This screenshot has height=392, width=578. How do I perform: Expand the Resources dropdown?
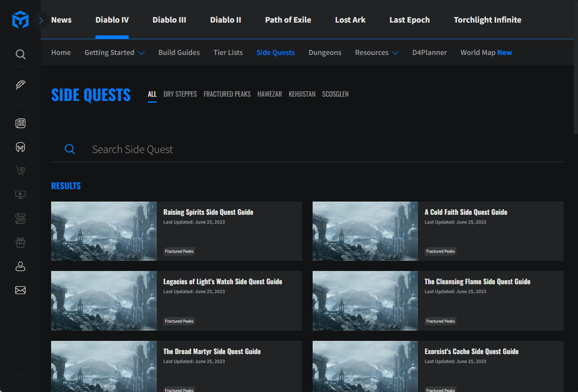click(x=377, y=52)
